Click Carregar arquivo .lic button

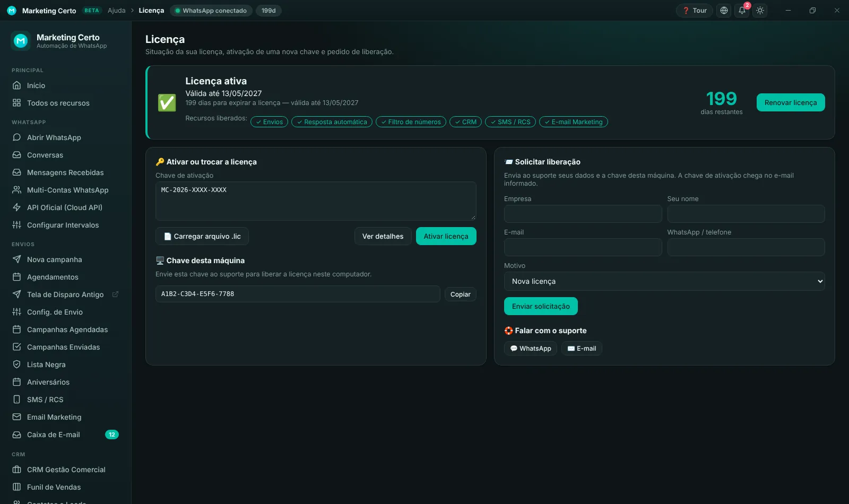coord(202,236)
